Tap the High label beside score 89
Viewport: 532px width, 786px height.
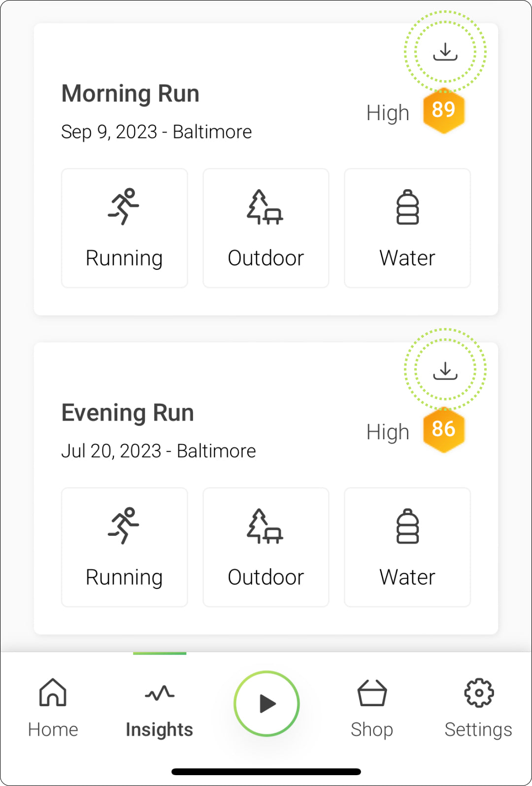tap(388, 113)
